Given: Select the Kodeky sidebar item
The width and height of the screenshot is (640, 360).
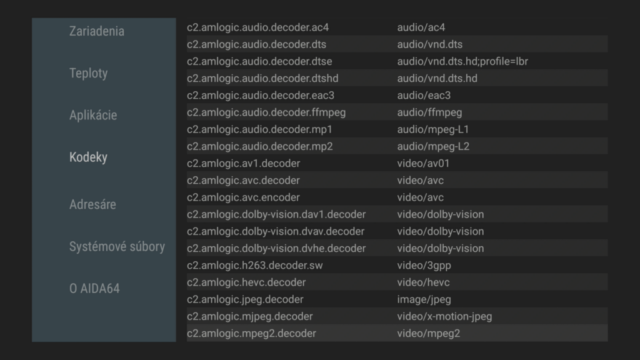Looking at the screenshot, I should tap(88, 157).
